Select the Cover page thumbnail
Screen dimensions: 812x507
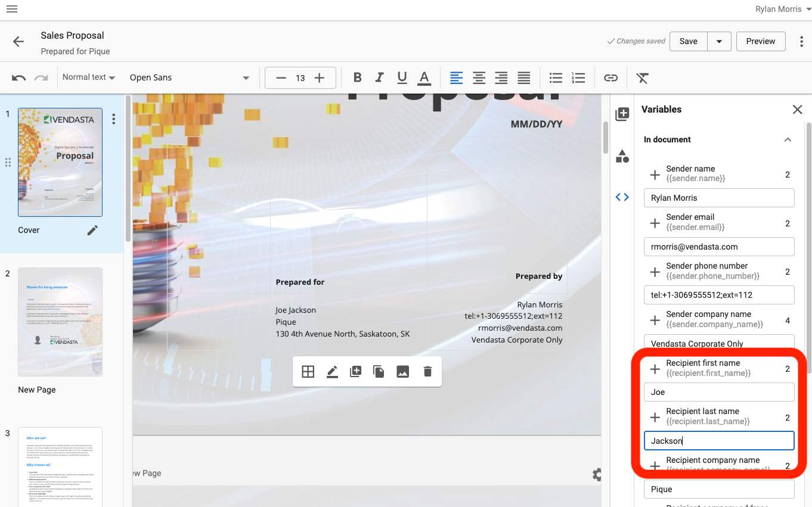60,162
